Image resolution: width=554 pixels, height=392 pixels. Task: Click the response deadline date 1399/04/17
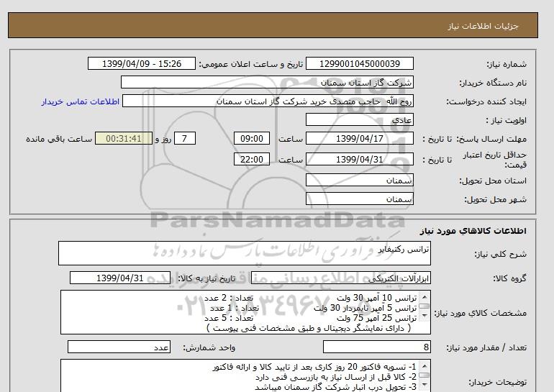click(x=359, y=138)
